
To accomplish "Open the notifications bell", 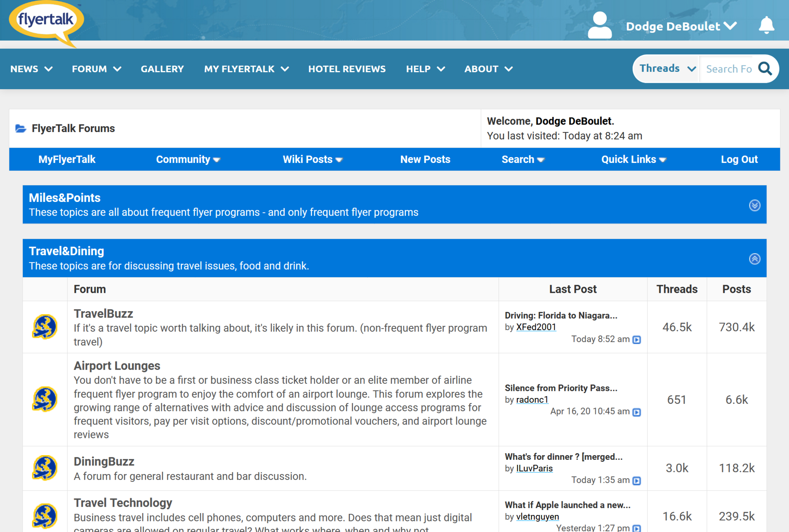I will (x=766, y=26).
